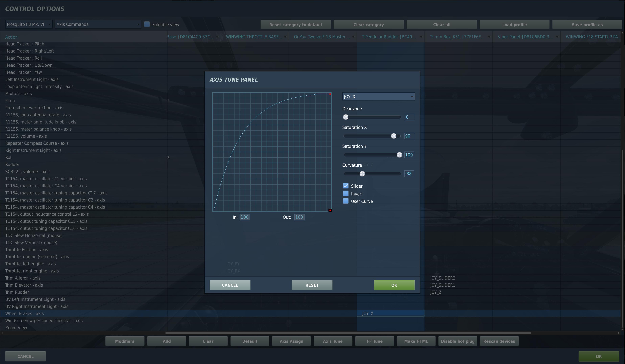Click the Curvature slider handle
Screen dimensions: 625x364
pos(362,174)
